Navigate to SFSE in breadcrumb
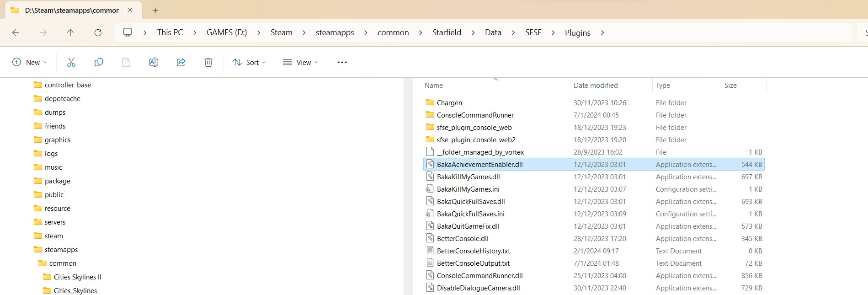The image size is (868, 295). (x=533, y=32)
